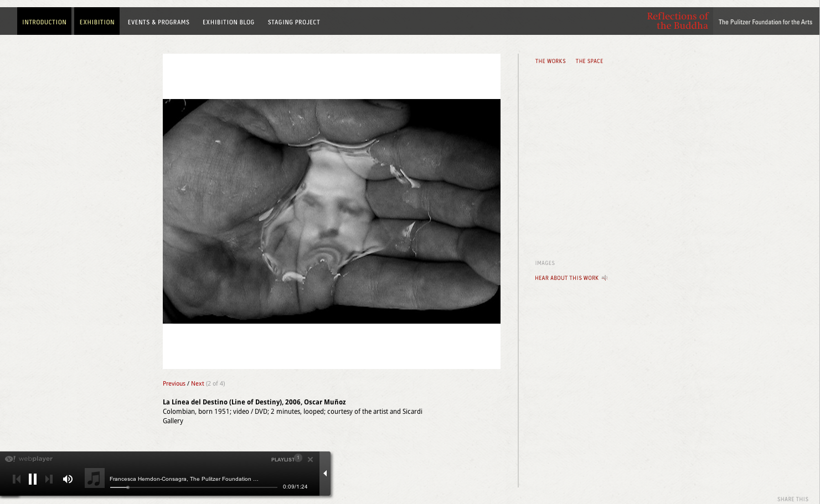Click the Yahoo webplayer logo
820x504 pixels.
pos(29,459)
